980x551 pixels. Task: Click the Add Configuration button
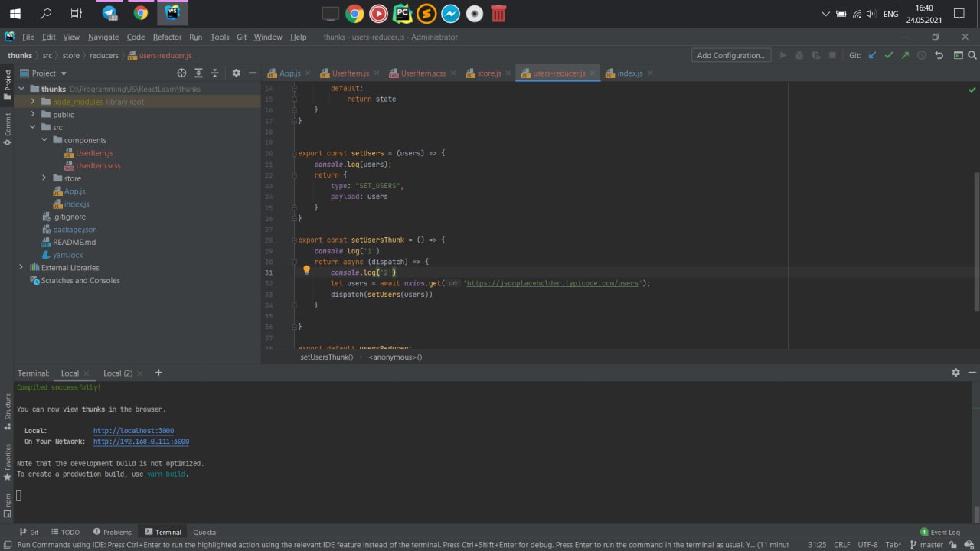(x=730, y=55)
